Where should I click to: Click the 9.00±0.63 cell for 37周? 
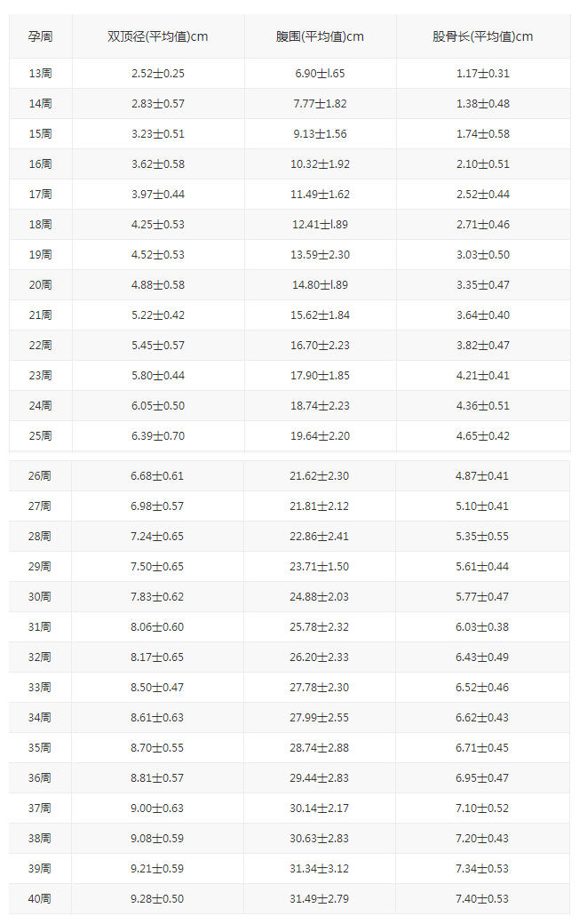(x=157, y=808)
